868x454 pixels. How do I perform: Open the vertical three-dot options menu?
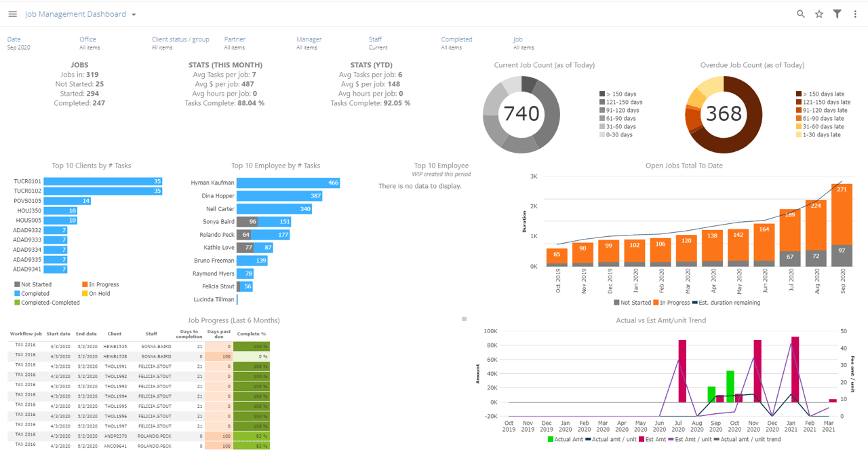click(x=855, y=14)
